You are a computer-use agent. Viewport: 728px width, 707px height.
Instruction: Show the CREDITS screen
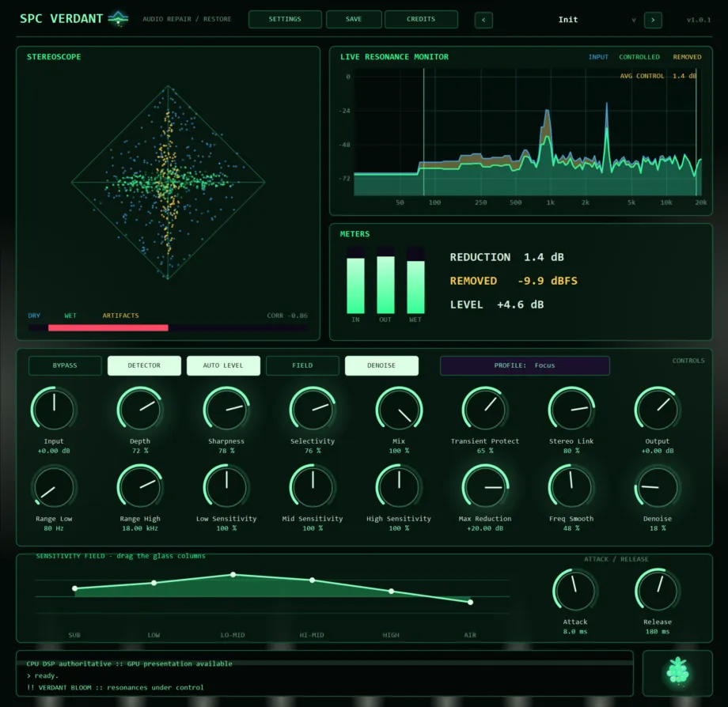421,19
